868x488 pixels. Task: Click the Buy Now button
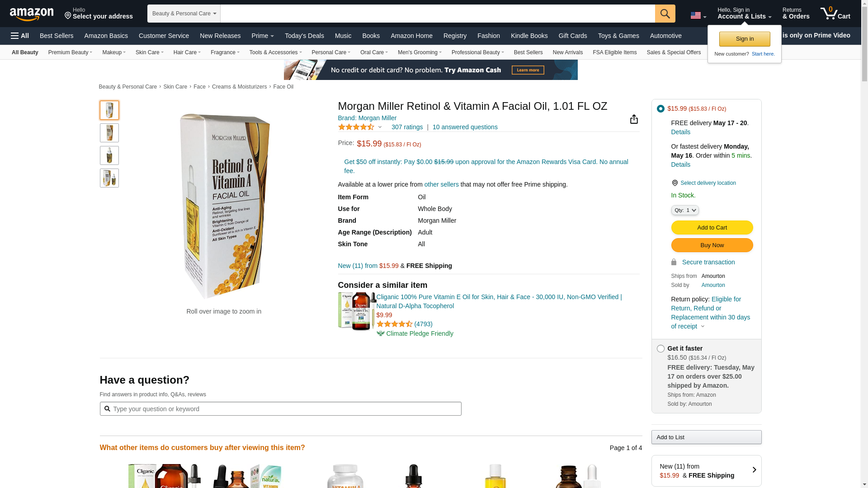pos(712,245)
